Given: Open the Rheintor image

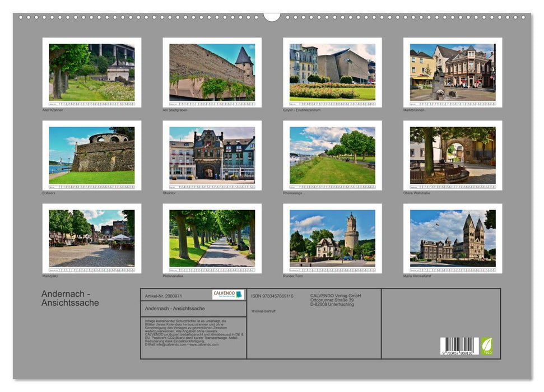Looking at the screenshot, I should point(212,155).
